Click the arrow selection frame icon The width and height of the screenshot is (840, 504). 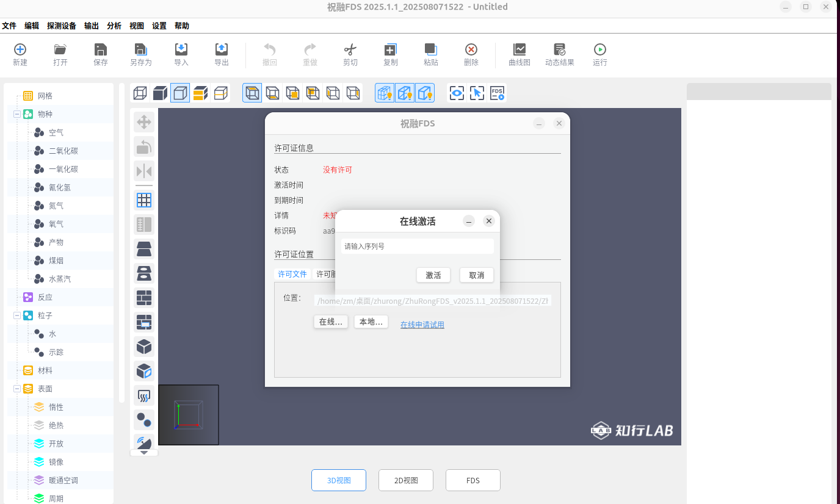(x=477, y=93)
